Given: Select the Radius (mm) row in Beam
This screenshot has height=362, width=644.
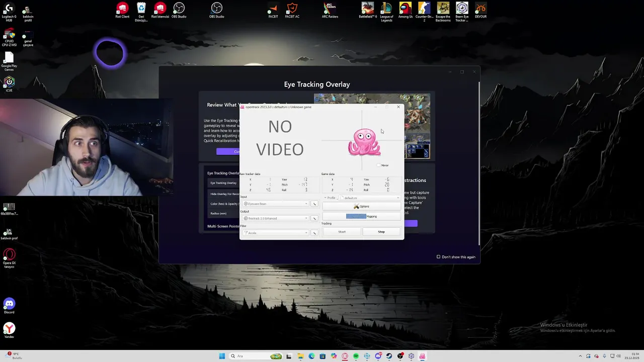Looking at the screenshot, I should (223, 213).
